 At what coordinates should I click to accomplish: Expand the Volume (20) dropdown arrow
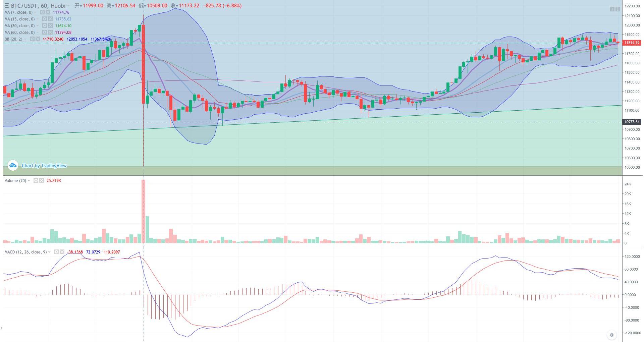pos(29,181)
